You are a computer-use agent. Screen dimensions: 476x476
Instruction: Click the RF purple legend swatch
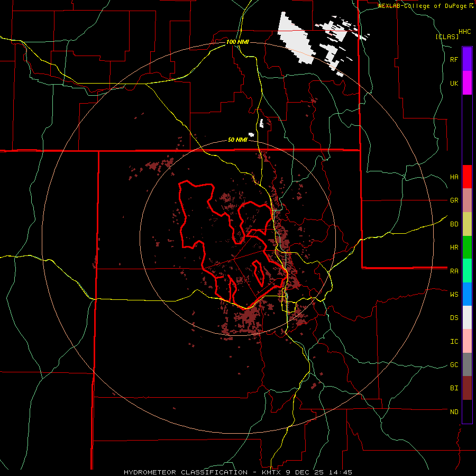click(467, 59)
